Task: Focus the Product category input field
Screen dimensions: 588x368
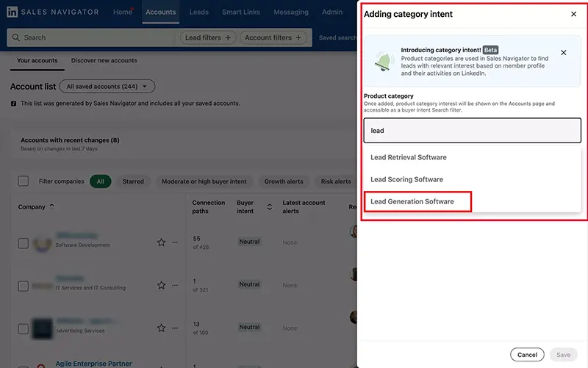Action: [472, 131]
